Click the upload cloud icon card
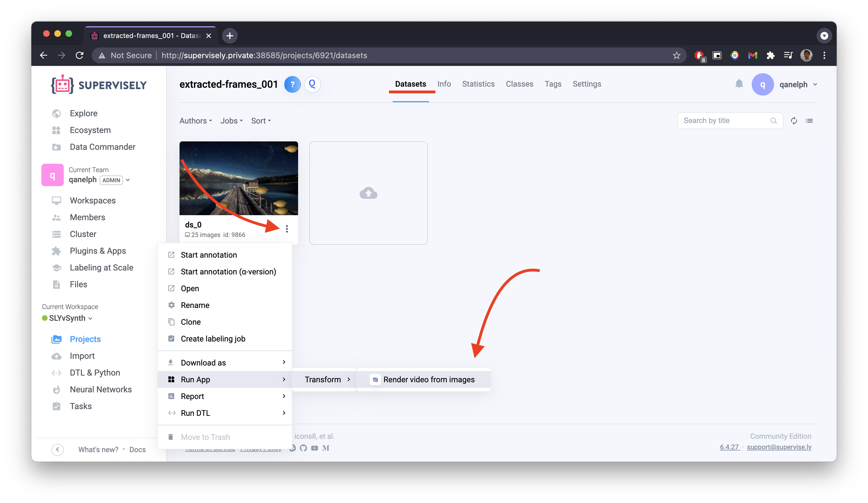Image resolution: width=868 pixels, height=503 pixels. 368,193
